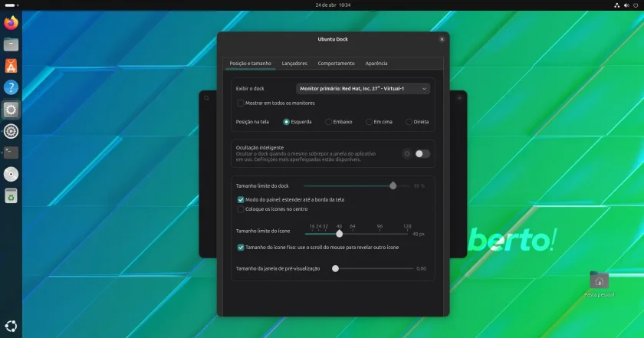Open the Settings cog icon in dock
Screen dimensions: 644x338
(x=11, y=131)
